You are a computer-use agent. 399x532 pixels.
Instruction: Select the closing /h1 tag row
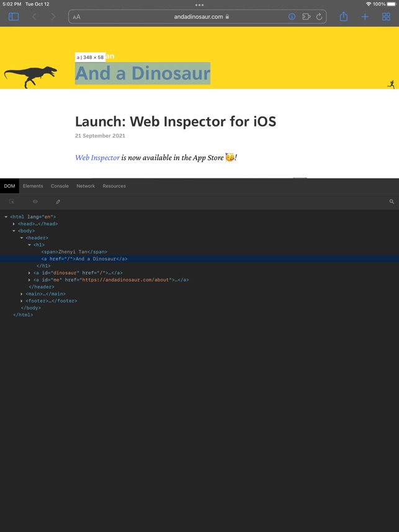pos(199,266)
